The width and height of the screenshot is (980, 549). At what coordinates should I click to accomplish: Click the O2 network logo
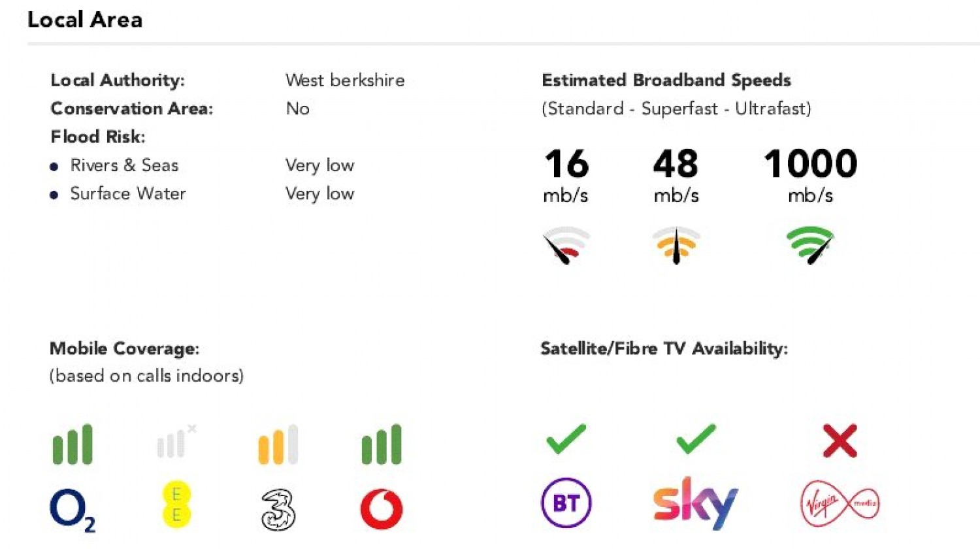coord(71,510)
